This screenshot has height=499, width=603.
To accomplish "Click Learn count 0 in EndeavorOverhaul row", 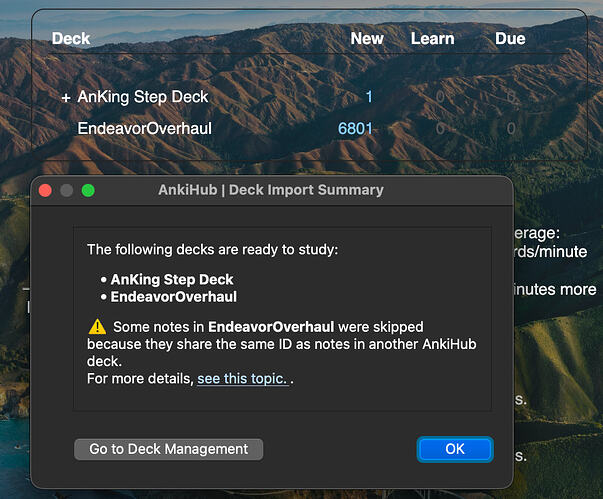I will [440, 129].
